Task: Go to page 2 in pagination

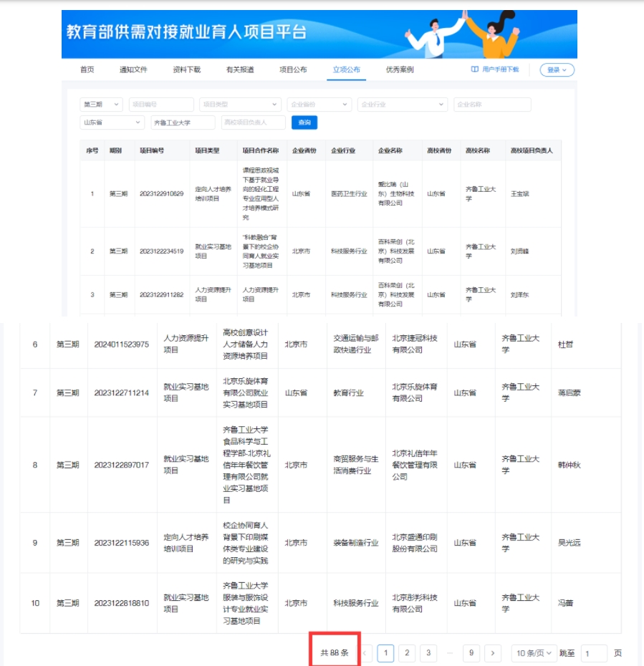Action: click(x=407, y=653)
